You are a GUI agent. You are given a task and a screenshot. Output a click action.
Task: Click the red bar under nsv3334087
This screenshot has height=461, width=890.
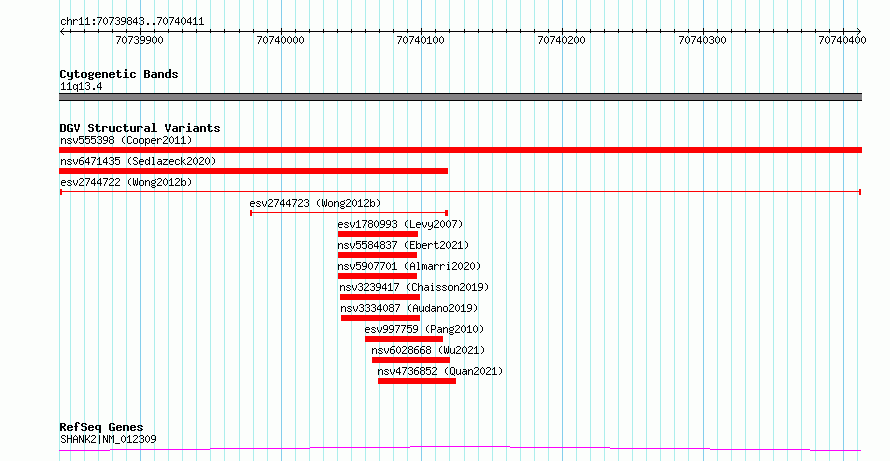click(380, 318)
